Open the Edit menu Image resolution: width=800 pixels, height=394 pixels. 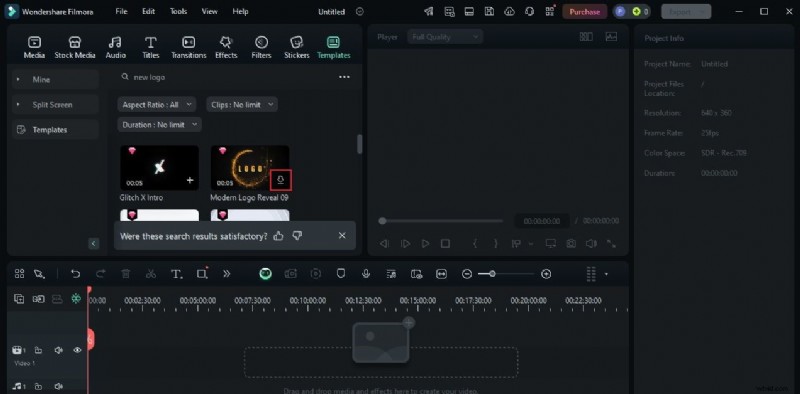148,11
